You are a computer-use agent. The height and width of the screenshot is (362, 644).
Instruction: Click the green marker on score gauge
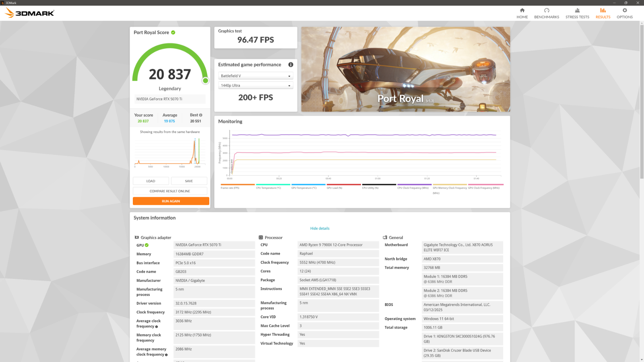click(x=206, y=81)
